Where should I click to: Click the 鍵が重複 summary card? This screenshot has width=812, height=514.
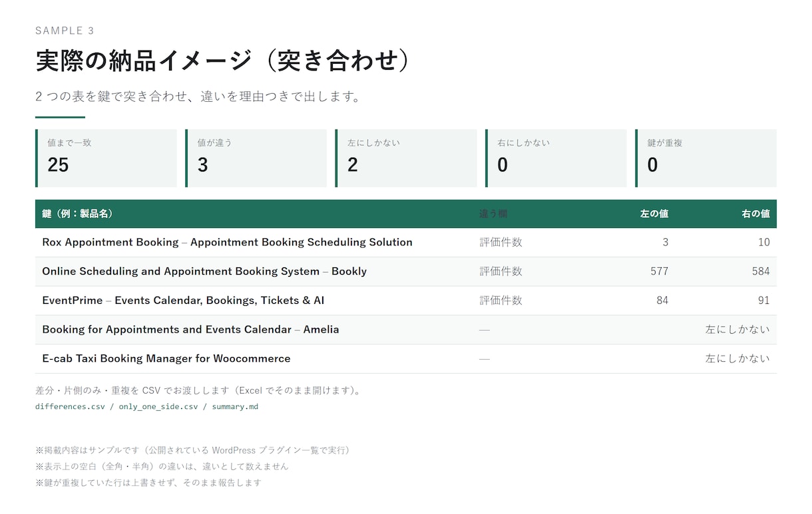tap(706, 158)
